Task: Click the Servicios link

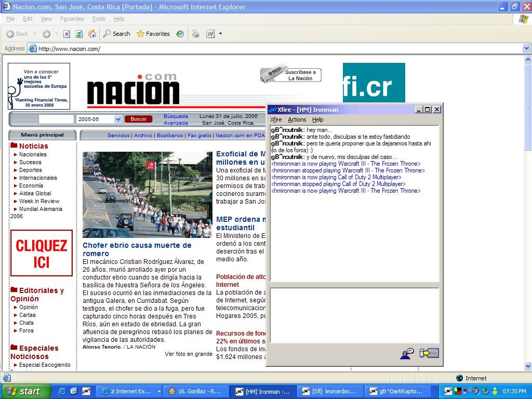Action: click(x=118, y=136)
